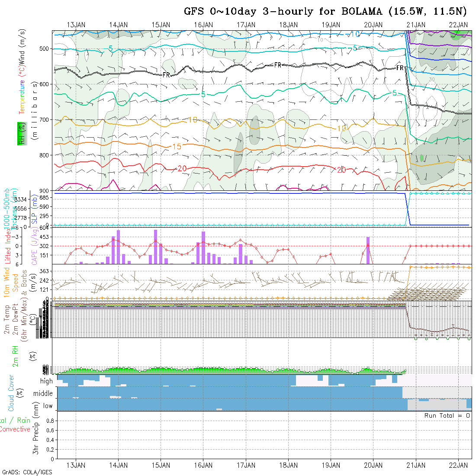Click the green RH (%) legend swatch
Image resolution: width=476 pixels, height=476 pixels.
tap(20, 132)
